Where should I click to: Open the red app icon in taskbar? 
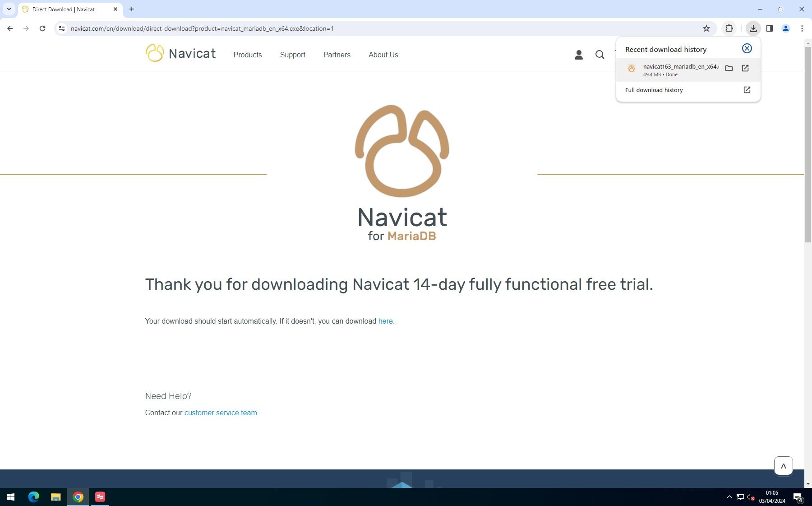pos(100,497)
